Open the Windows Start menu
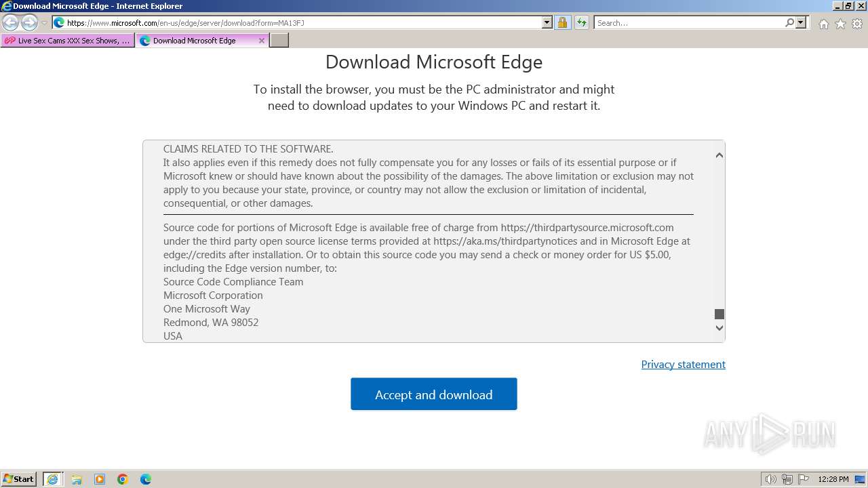Viewport: 868px width, 488px height. [19, 479]
